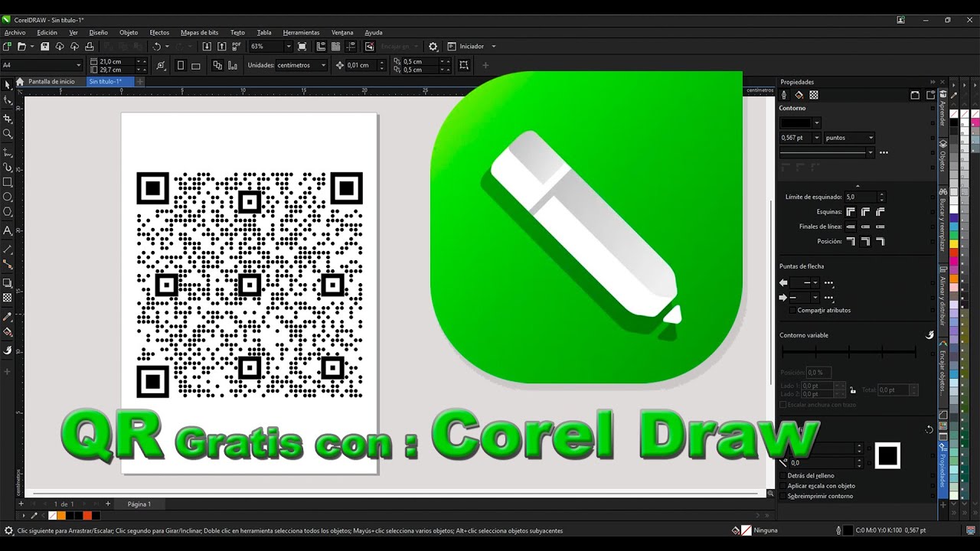Select the Interactive Fill bucket tool

[8, 332]
